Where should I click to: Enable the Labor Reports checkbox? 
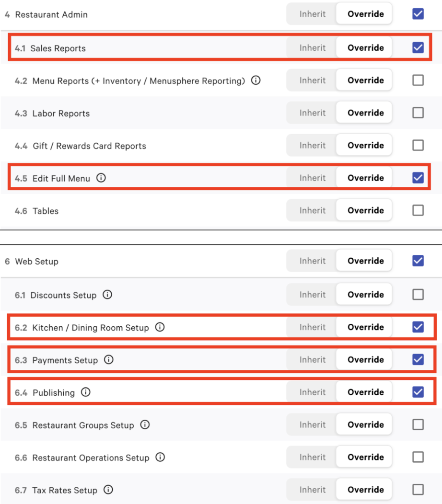[x=418, y=113]
